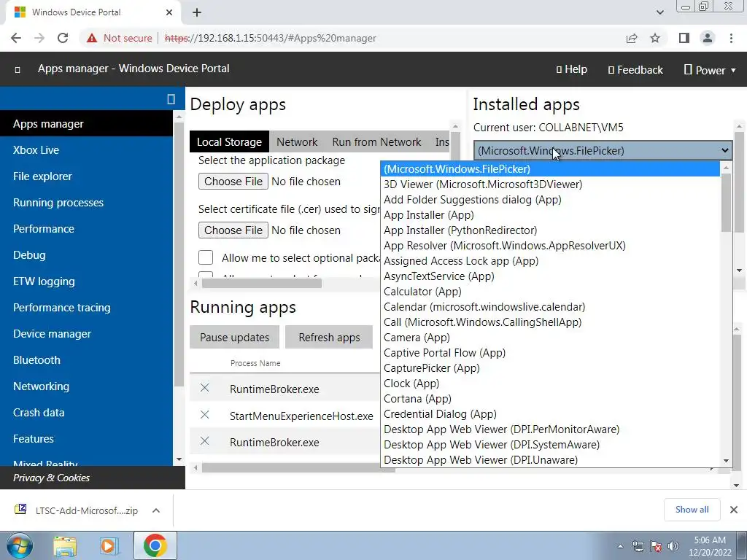Click the network tray icon
Image resolution: width=747 pixels, height=560 pixels.
click(638, 546)
